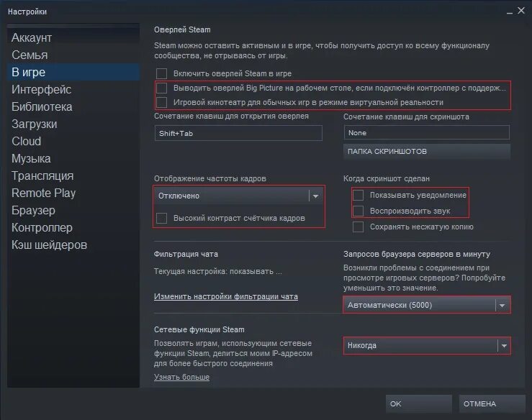Close the Настройки window
The image size is (532, 420).
tap(521, 11)
